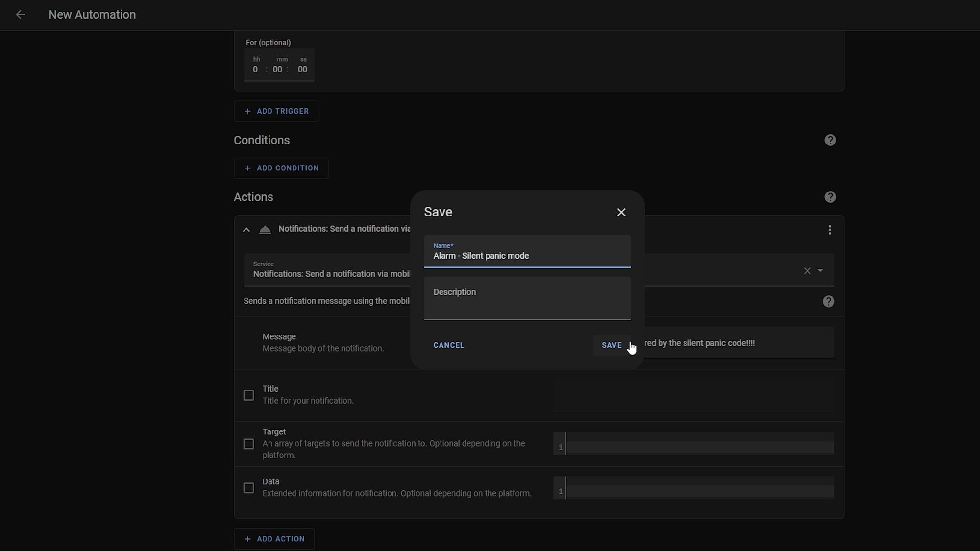Screen dimensions: 980x551
Task: Clear the selected Service value
Action: click(x=807, y=270)
